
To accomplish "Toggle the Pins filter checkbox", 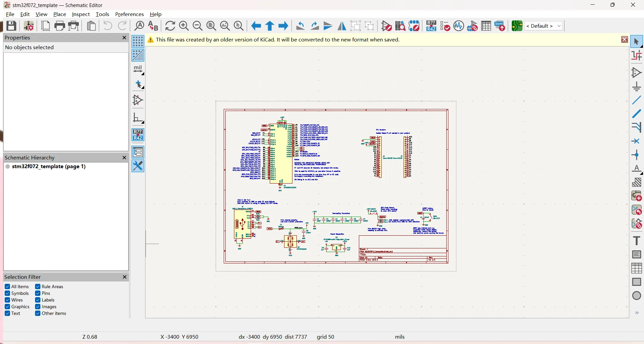I will (38, 293).
